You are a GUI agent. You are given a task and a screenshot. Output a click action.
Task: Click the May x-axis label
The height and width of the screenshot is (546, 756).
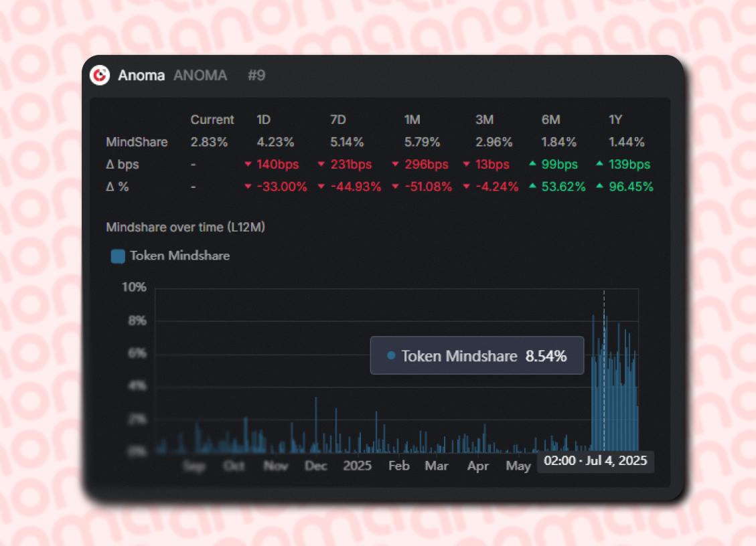click(518, 466)
